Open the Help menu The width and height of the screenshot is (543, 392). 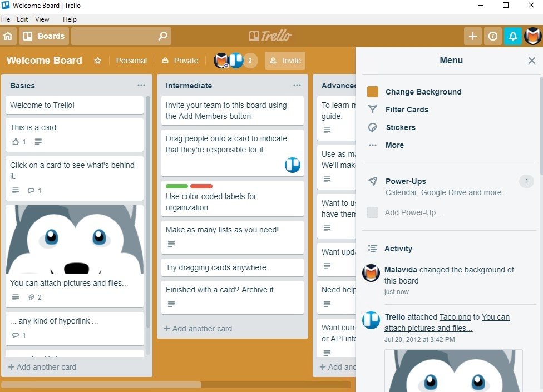70,19
